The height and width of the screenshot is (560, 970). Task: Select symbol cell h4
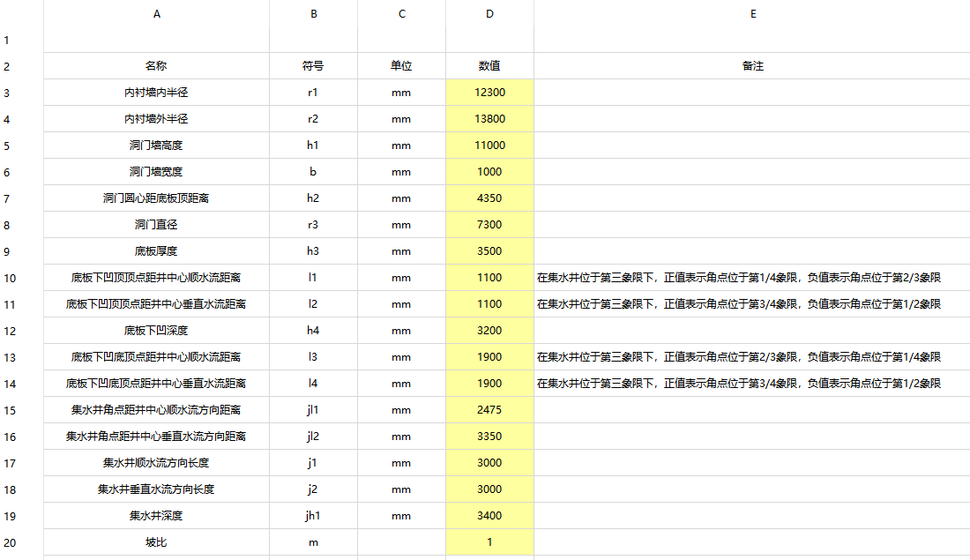coord(313,331)
